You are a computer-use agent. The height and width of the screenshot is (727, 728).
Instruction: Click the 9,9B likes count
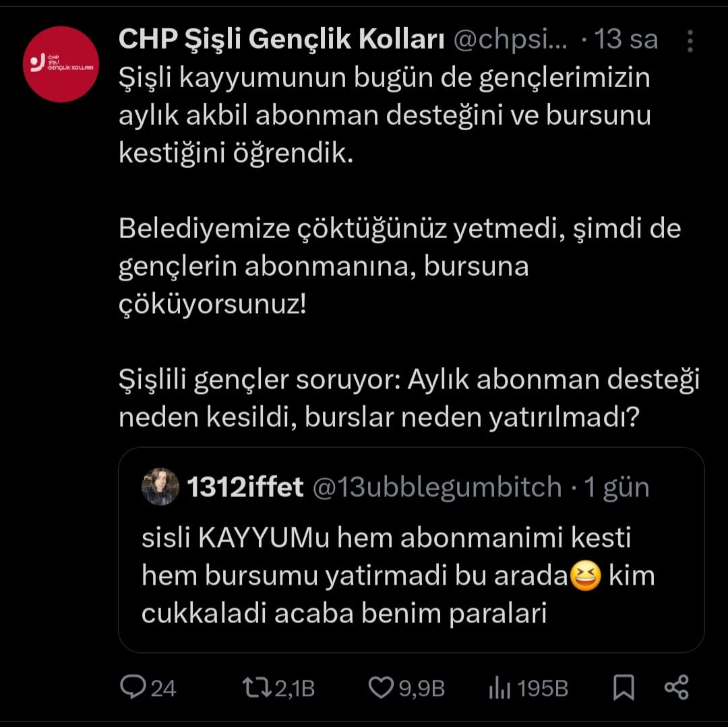[x=424, y=689]
